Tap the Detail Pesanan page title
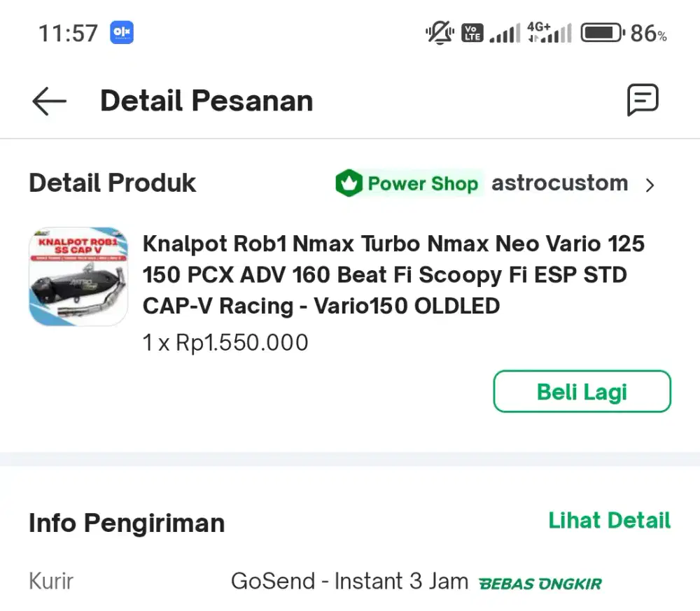This screenshot has height=611, width=700. point(206,101)
